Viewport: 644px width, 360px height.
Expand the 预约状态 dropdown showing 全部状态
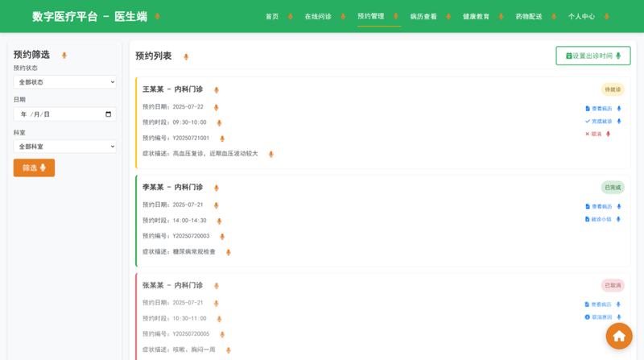coord(65,82)
